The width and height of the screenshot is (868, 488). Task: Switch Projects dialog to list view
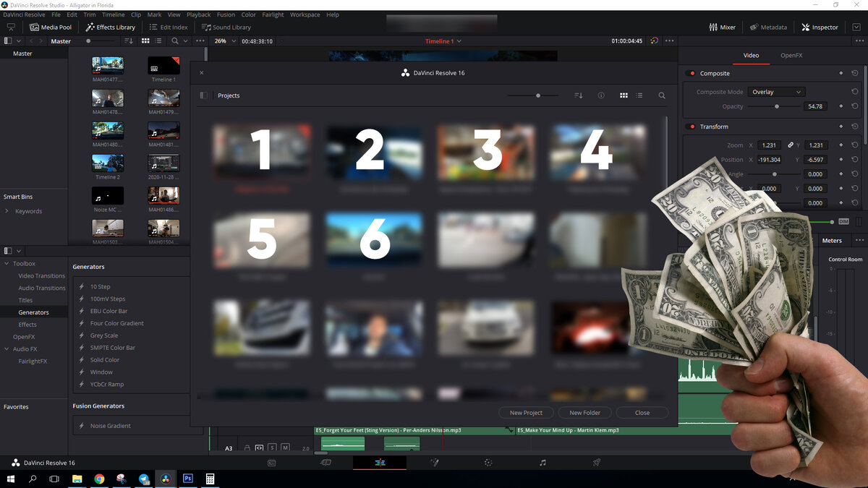coord(639,95)
